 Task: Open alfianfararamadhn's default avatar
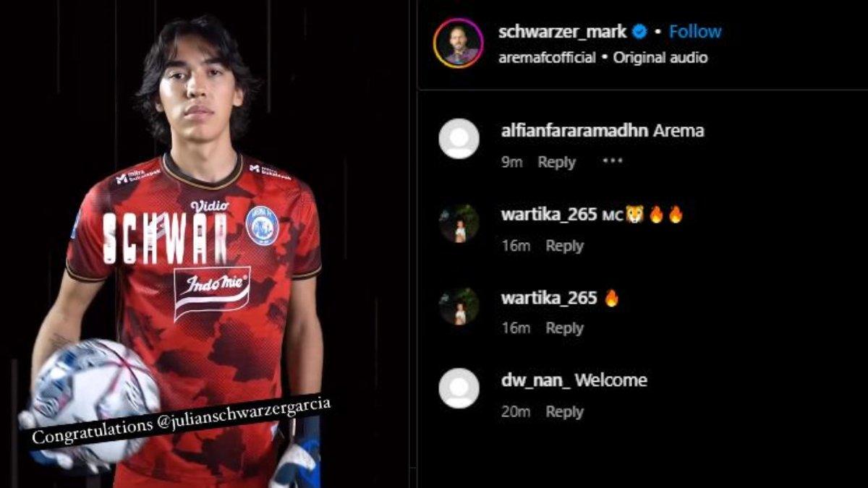click(459, 139)
